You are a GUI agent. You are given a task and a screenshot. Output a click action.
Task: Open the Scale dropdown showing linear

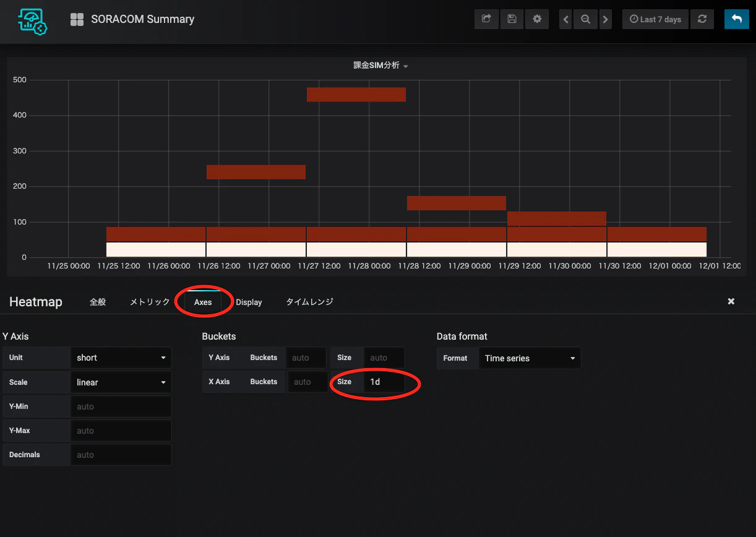pyautogui.click(x=121, y=382)
